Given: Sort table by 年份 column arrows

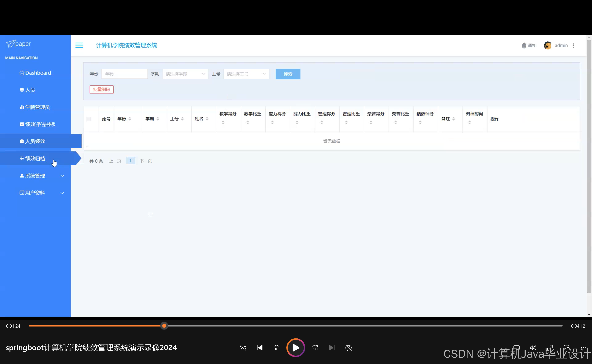Looking at the screenshot, I should coord(130,119).
